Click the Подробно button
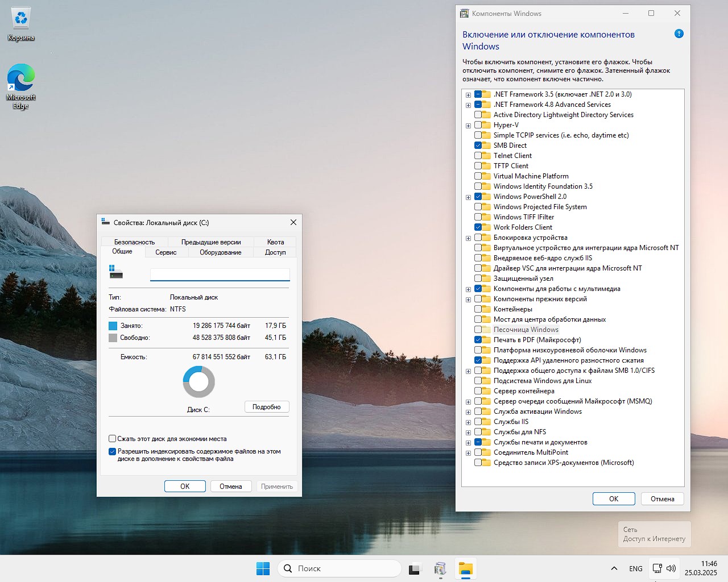This screenshot has height=582, width=728. click(267, 407)
